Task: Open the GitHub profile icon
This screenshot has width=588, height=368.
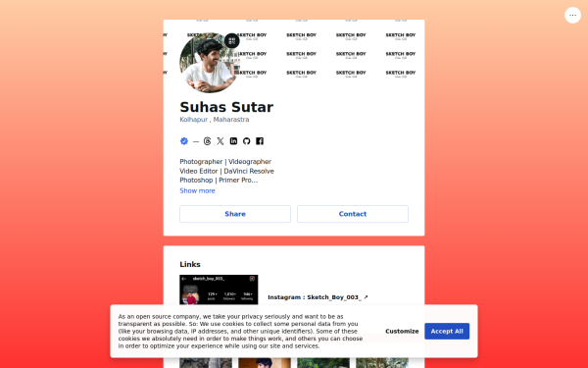Action: click(246, 141)
